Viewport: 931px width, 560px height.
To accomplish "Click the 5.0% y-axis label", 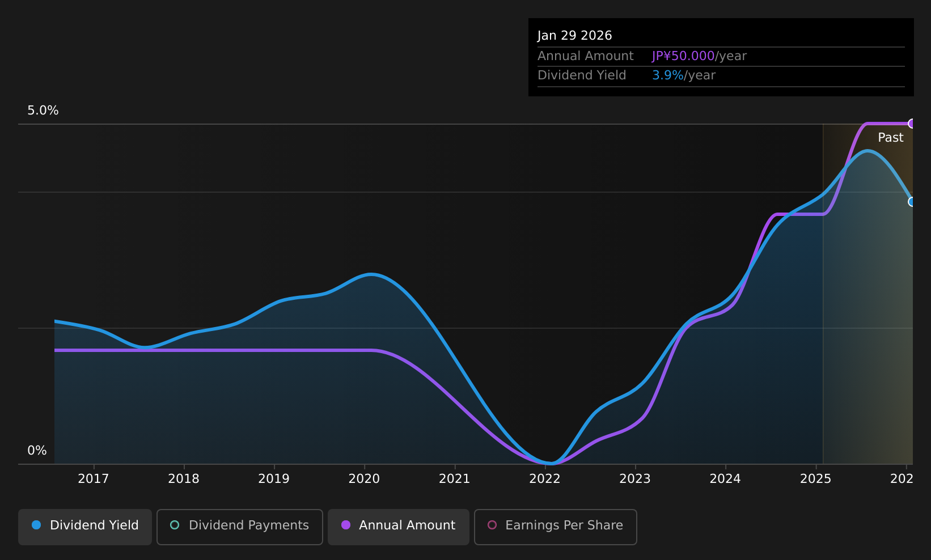I will (x=43, y=111).
